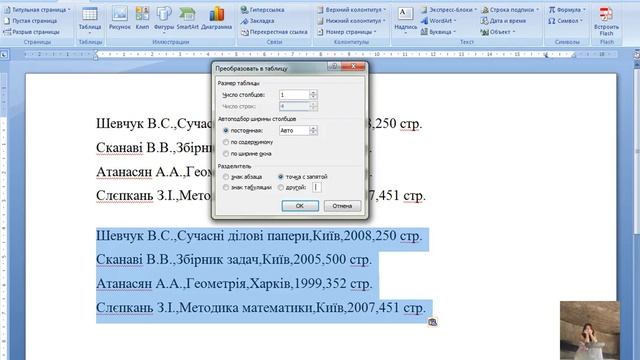Click the Число столбцов input field
Screen dimensions: 640x360
294,95
